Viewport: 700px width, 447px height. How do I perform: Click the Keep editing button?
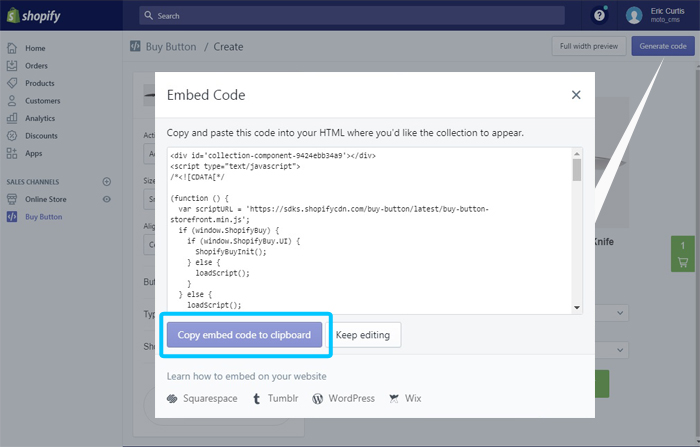click(x=363, y=335)
